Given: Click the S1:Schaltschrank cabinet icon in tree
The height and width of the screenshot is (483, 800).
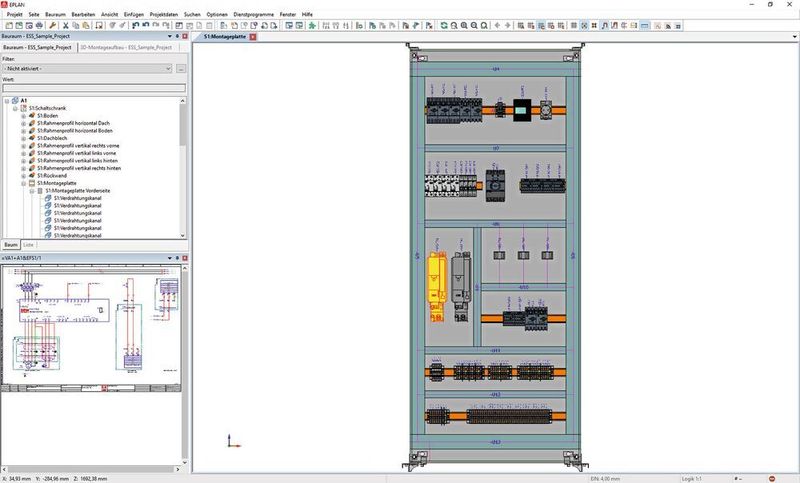Looking at the screenshot, I should (x=23, y=108).
